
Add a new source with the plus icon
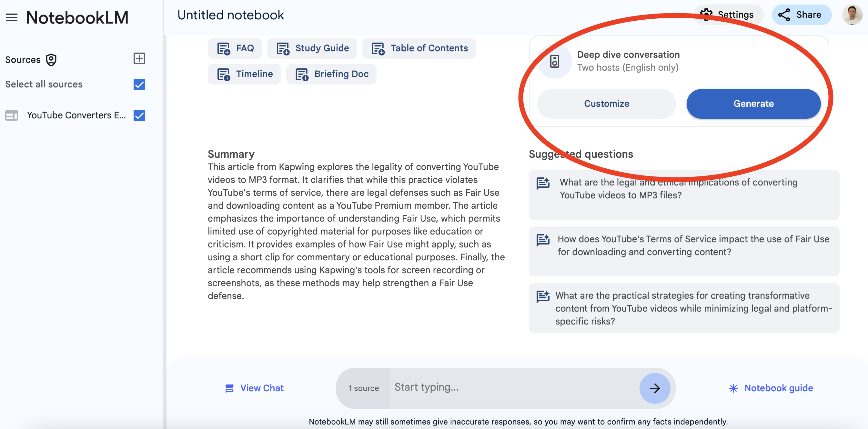(139, 59)
